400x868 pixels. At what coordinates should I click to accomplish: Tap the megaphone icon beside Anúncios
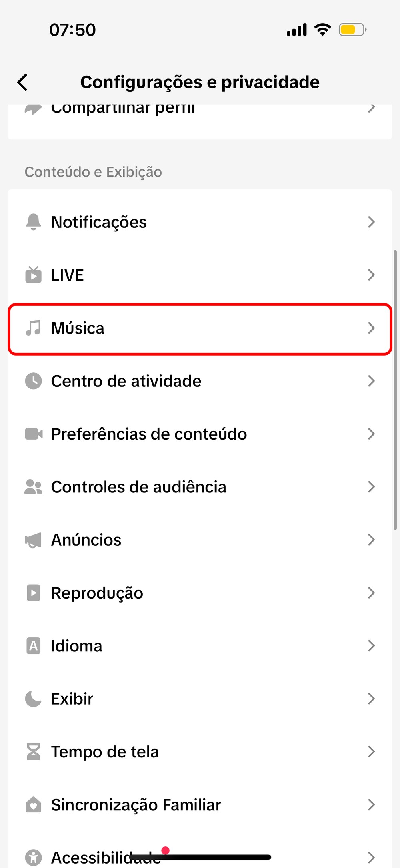(33, 540)
